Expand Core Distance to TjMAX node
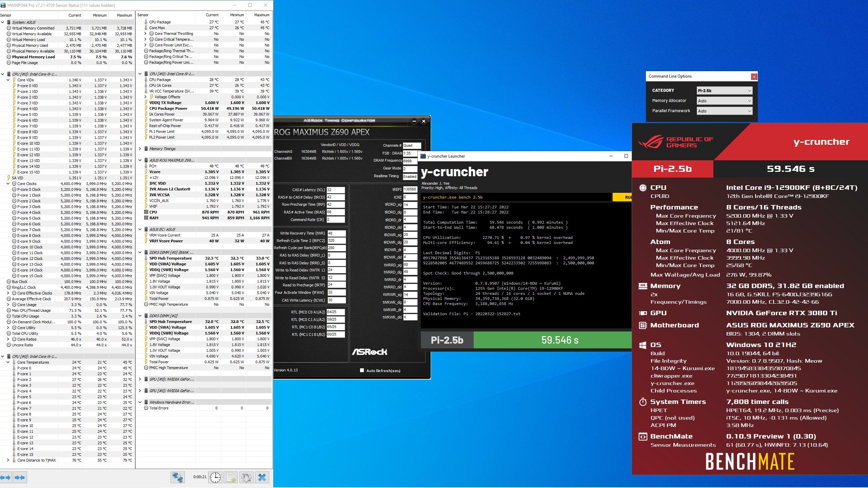This screenshot has width=868, height=488. point(8,460)
